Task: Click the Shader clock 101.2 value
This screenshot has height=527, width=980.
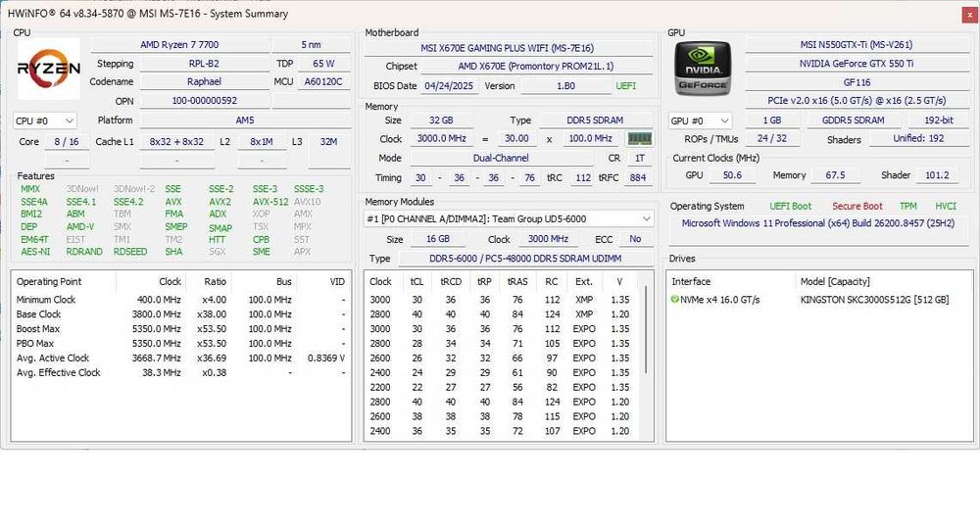Action: 937,175
